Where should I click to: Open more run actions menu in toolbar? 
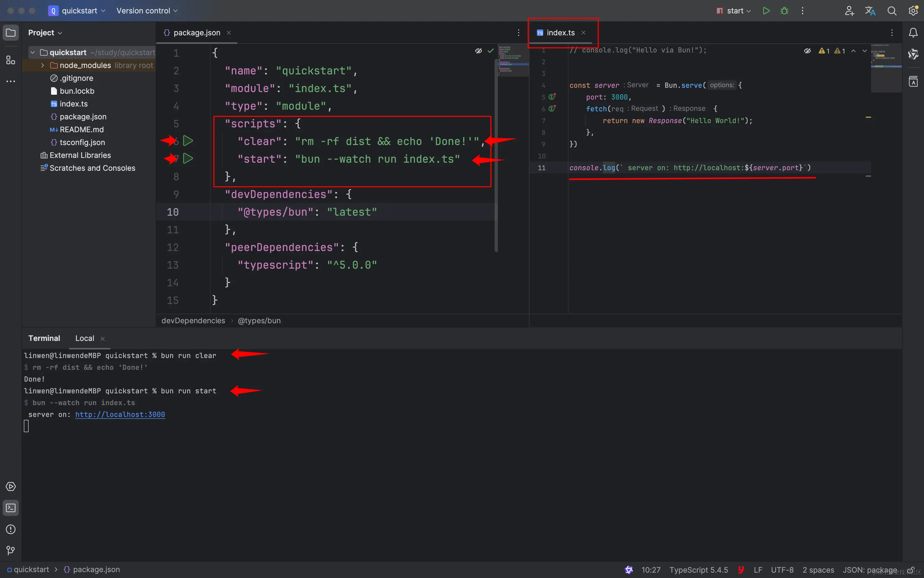pos(802,11)
